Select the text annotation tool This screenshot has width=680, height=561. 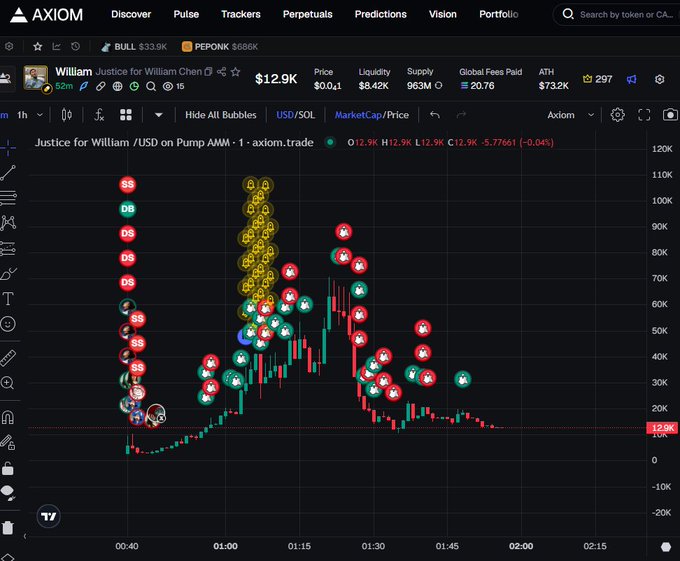click(8, 299)
